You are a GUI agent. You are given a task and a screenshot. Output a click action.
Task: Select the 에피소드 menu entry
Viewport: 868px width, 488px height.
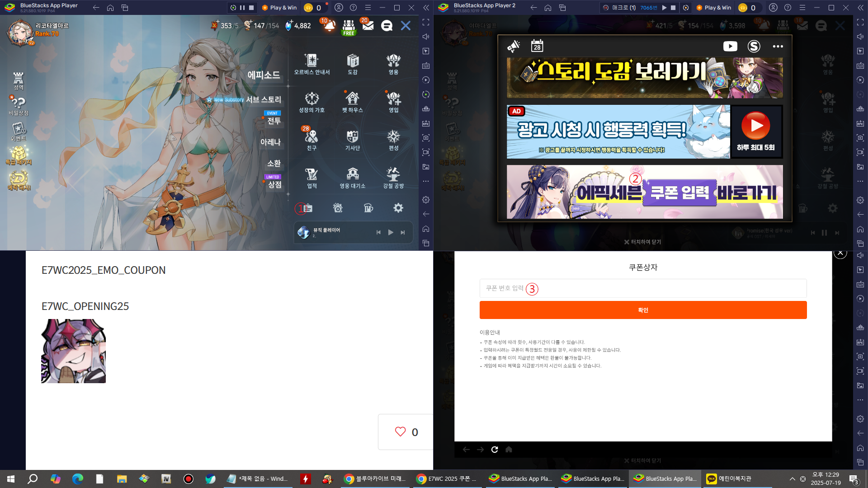point(264,75)
